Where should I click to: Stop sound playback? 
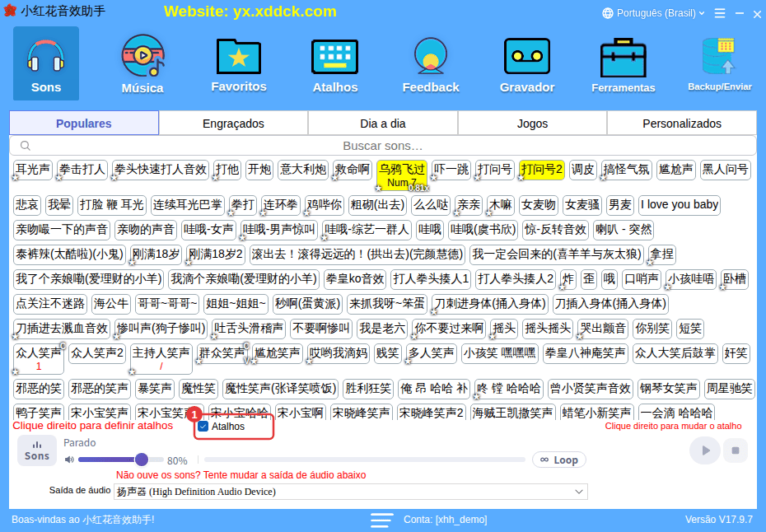pos(736,450)
